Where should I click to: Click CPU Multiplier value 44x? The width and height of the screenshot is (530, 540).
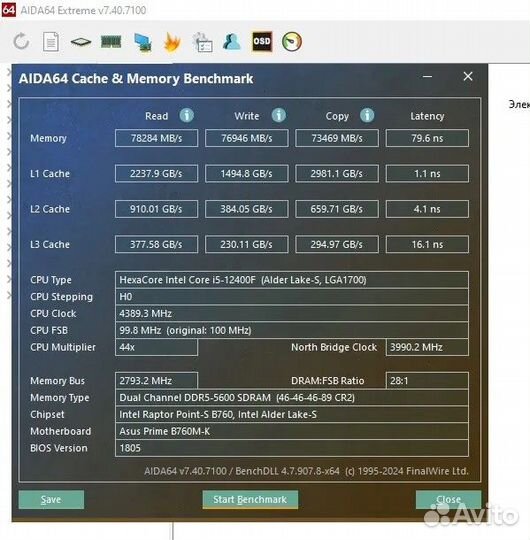pyautogui.click(x=156, y=347)
